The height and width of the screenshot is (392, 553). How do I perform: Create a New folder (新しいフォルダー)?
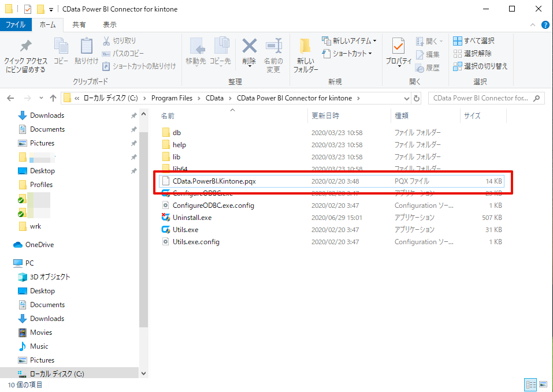click(306, 55)
